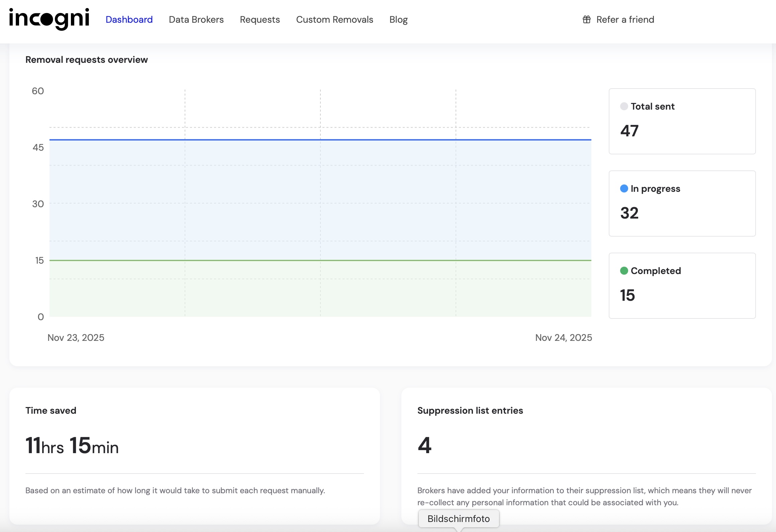
Task: Select the In progress stat card
Action: 682,204
